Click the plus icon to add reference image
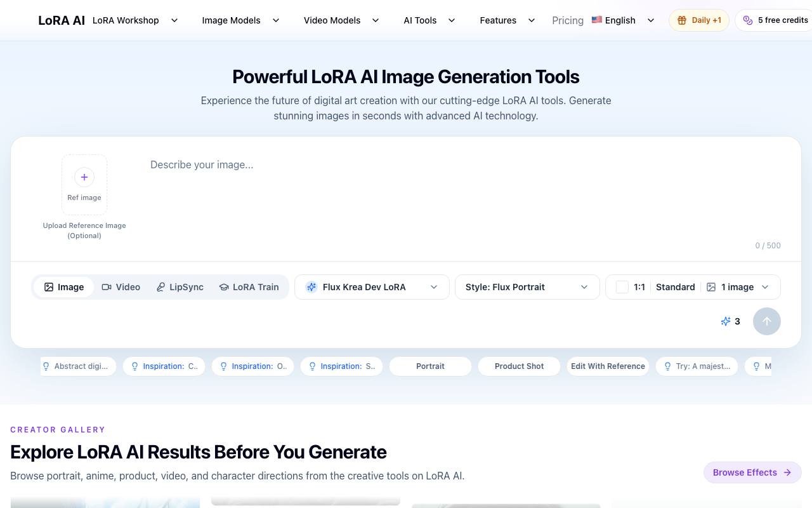This screenshot has width=812, height=508. (x=84, y=177)
